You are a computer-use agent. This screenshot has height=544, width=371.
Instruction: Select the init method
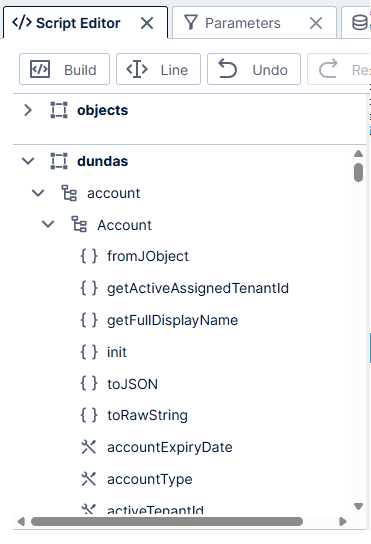tap(117, 352)
